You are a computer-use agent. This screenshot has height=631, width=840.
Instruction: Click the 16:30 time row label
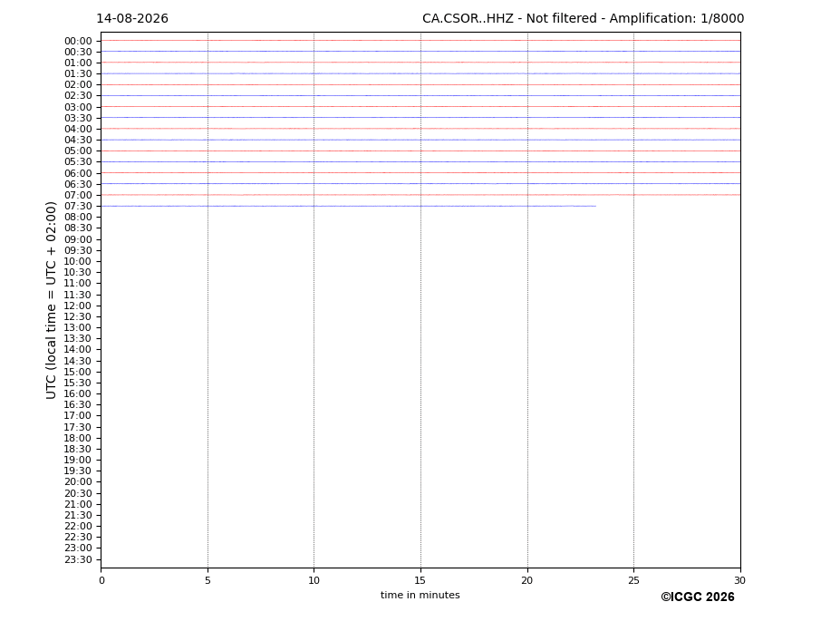(78, 404)
